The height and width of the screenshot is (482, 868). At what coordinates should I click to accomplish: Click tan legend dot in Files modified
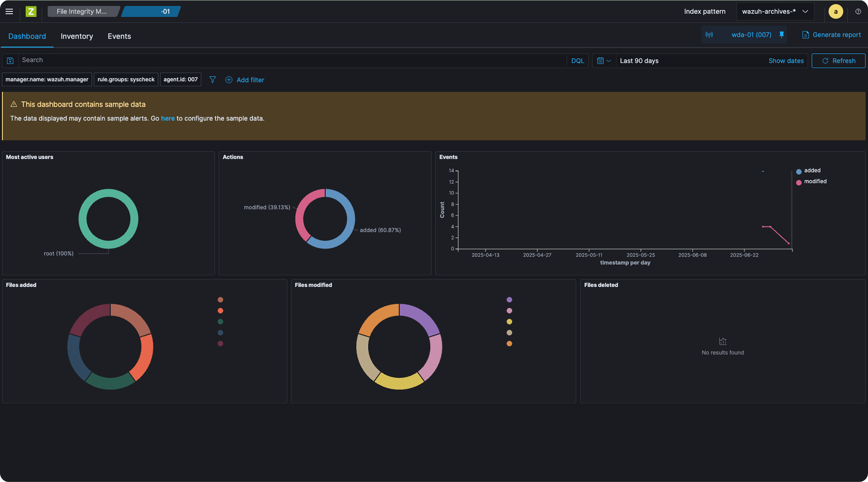(509, 333)
